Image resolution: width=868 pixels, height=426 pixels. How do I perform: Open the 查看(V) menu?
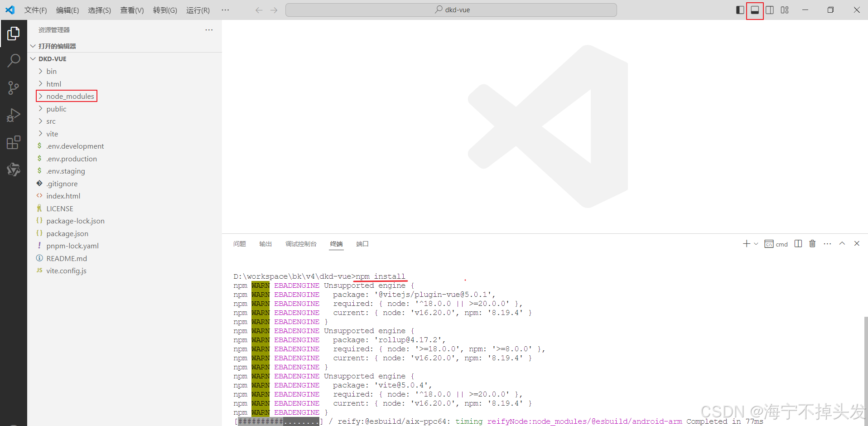point(132,10)
